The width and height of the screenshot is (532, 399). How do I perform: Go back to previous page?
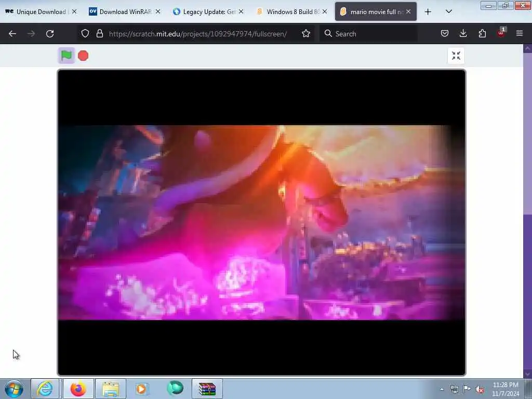(x=12, y=34)
